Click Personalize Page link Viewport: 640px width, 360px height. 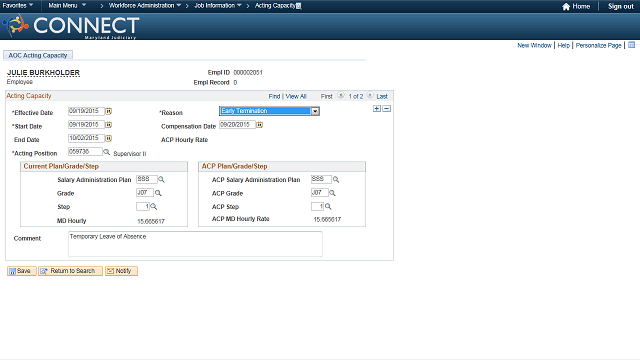point(598,45)
